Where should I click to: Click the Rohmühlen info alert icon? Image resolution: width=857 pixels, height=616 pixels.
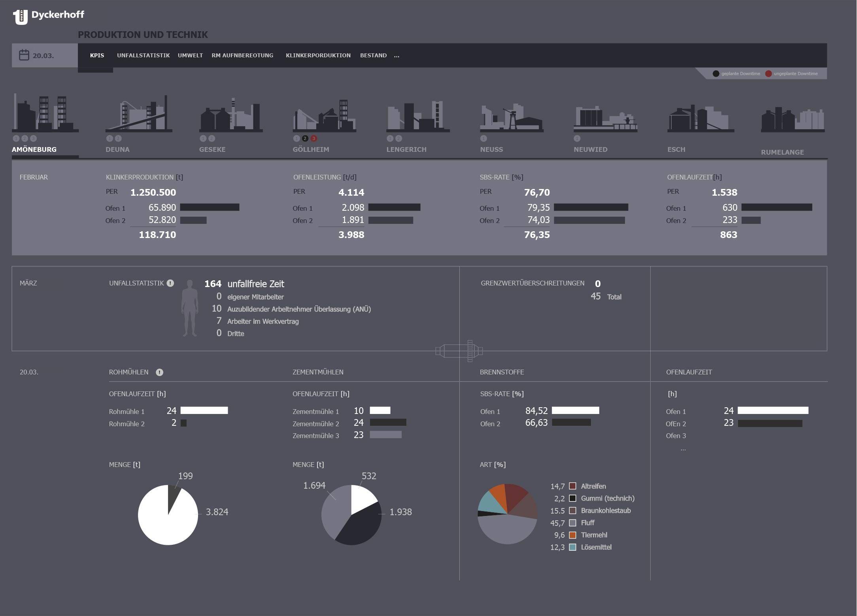160,372
